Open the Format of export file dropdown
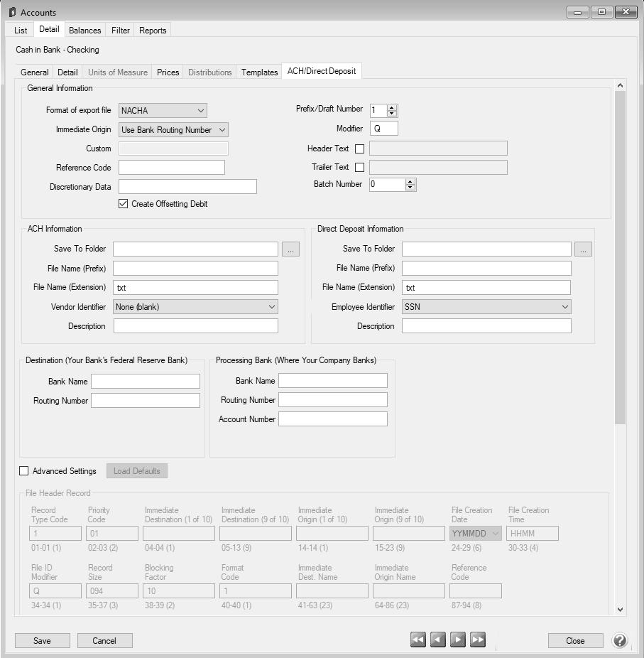 coord(163,110)
